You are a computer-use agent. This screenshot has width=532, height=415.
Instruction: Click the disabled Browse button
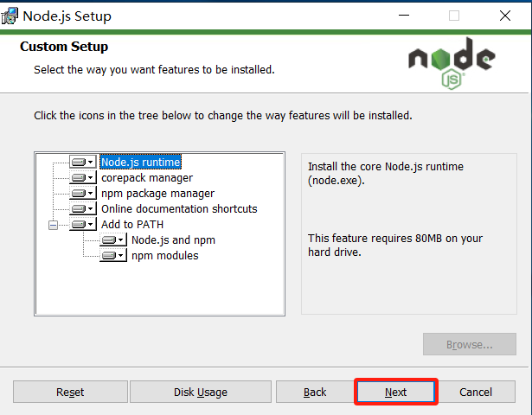pyautogui.click(x=470, y=344)
